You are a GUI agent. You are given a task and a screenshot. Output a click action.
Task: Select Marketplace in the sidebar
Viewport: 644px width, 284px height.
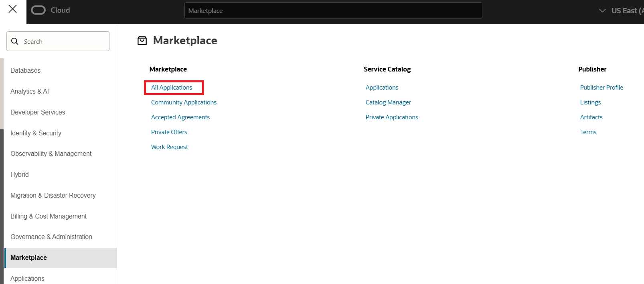click(61, 258)
